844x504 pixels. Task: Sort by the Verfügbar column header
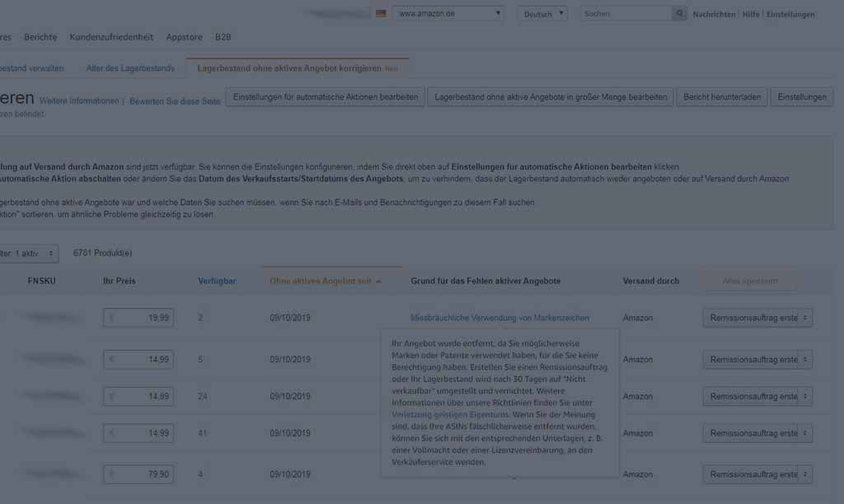217,281
